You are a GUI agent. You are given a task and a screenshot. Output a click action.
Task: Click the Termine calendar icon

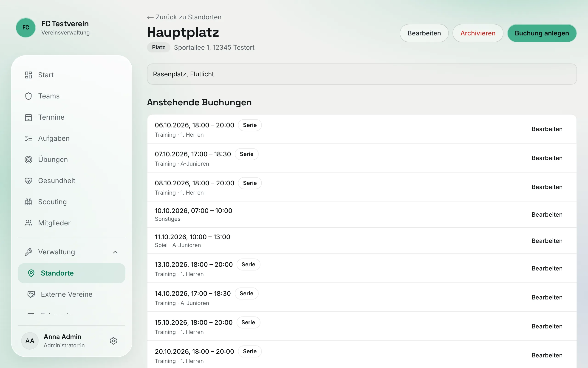(x=28, y=117)
